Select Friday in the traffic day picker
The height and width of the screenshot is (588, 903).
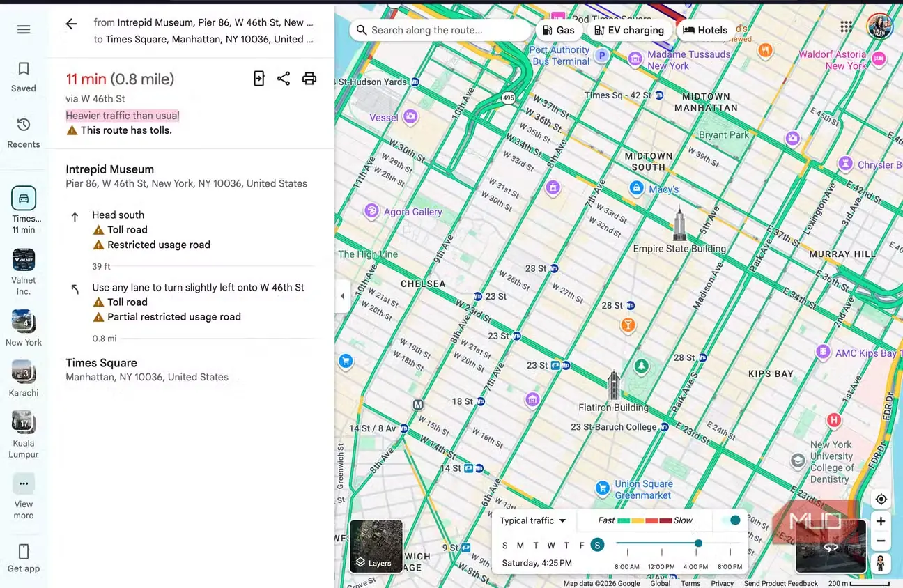pos(582,546)
